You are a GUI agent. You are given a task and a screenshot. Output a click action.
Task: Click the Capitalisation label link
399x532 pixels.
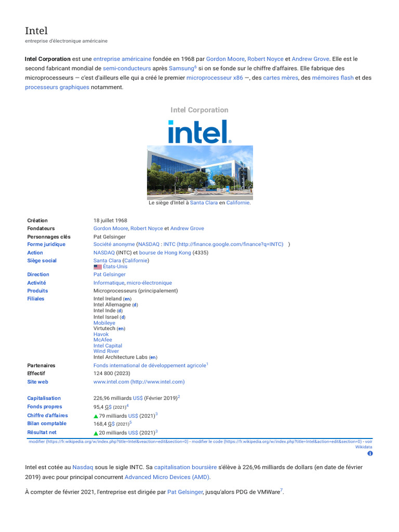(44, 398)
